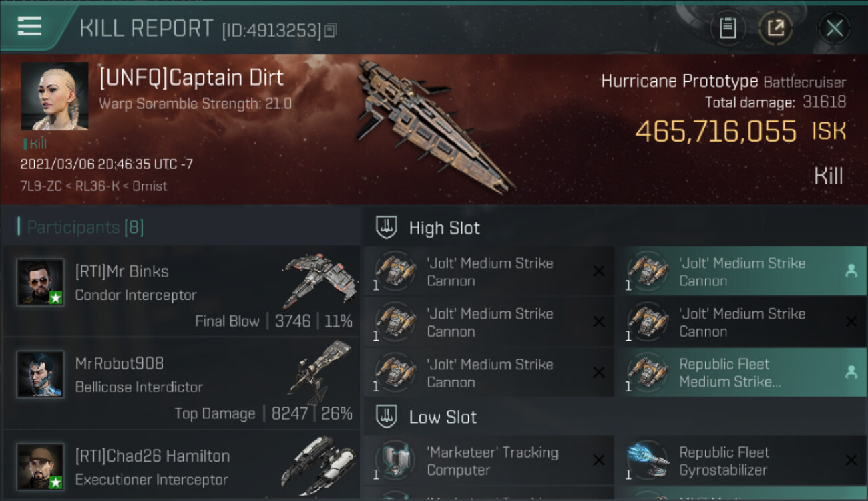Close the kill report window
The height and width of the screenshot is (501, 868).
tap(834, 28)
